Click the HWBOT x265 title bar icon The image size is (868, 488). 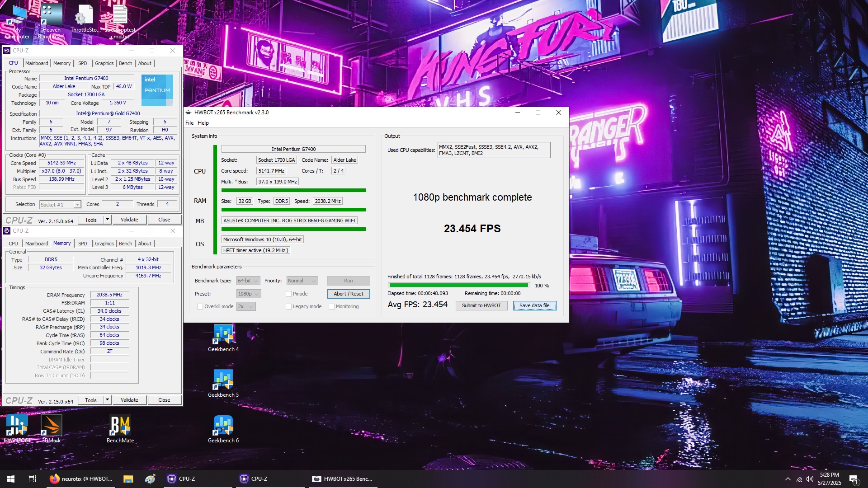(189, 113)
